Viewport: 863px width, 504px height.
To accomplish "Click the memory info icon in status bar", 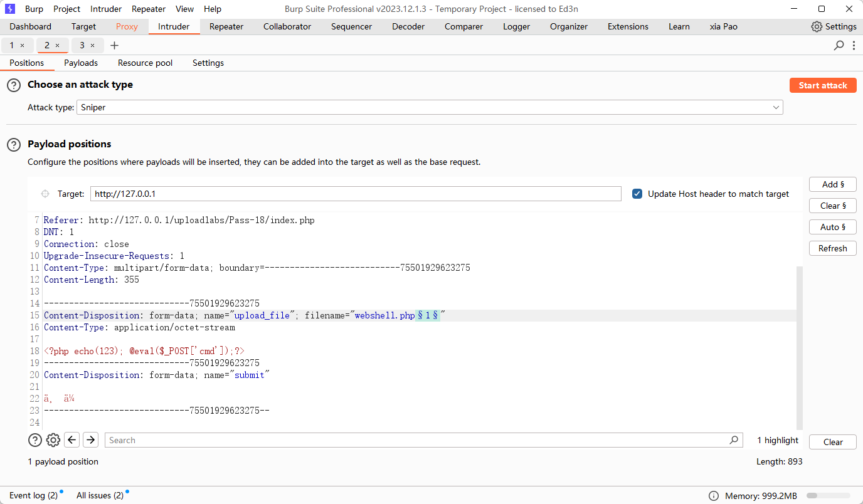I will 714,496.
